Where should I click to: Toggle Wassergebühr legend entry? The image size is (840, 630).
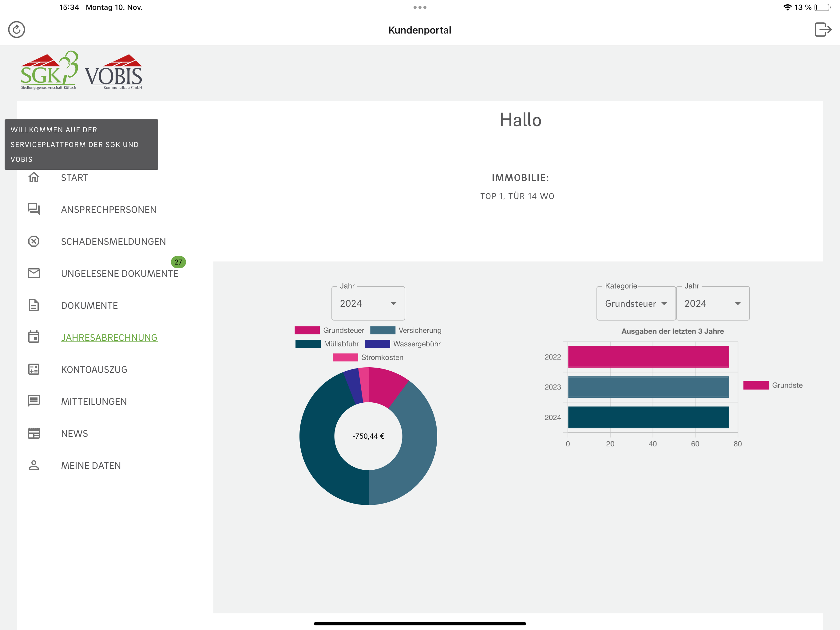[402, 344]
